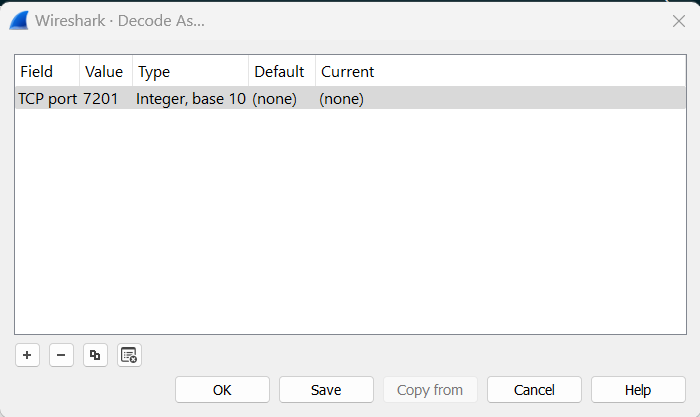Open the TCP port field dropdown cell
The width and height of the screenshot is (700, 417).
47,99
